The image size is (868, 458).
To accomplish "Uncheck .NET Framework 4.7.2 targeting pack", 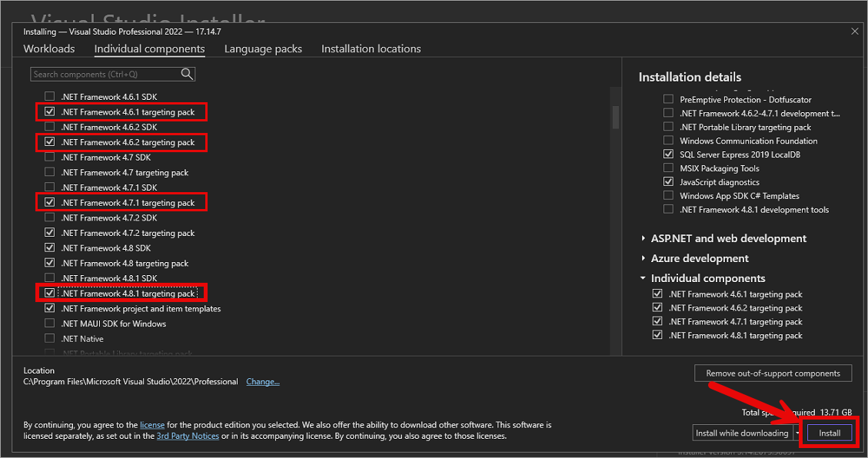I will [50, 233].
